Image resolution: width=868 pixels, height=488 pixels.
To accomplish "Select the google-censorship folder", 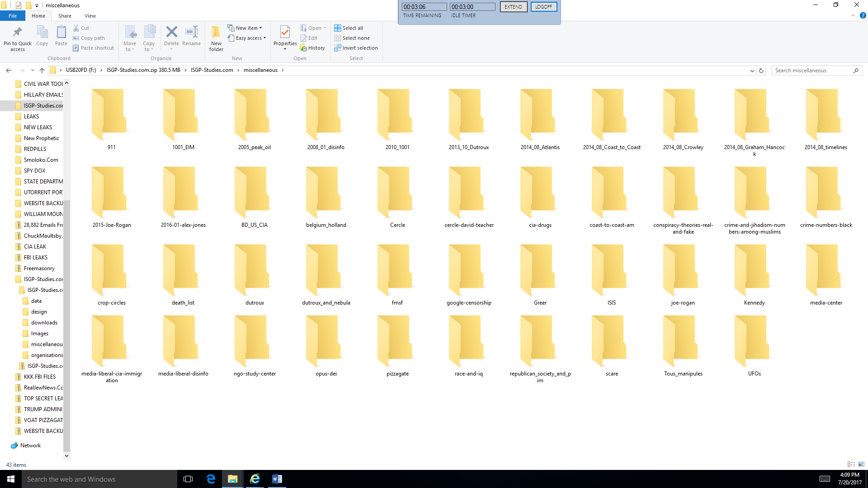I will point(469,276).
